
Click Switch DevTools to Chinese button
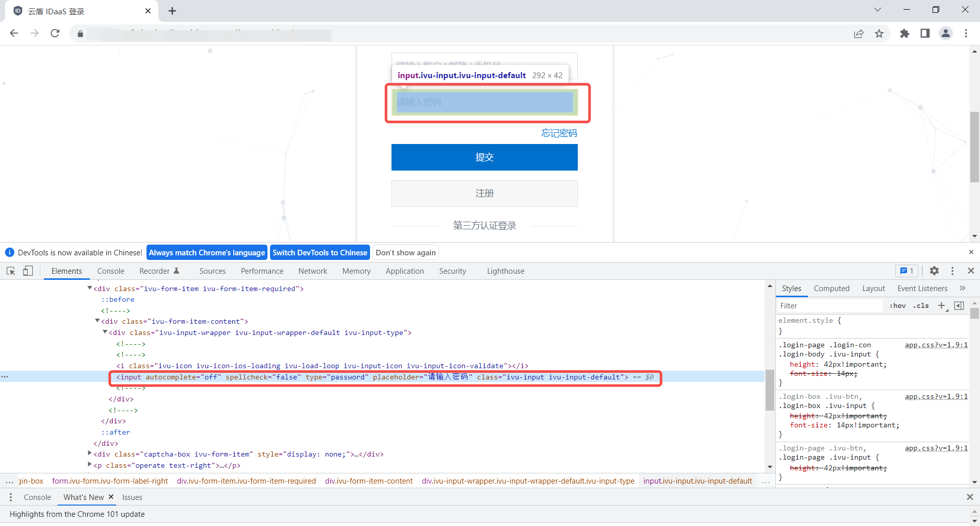pos(320,253)
